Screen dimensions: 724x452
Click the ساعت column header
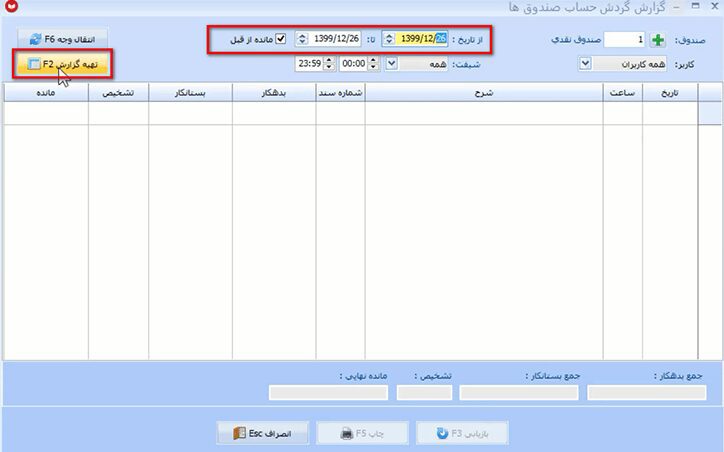pos(622,93)
